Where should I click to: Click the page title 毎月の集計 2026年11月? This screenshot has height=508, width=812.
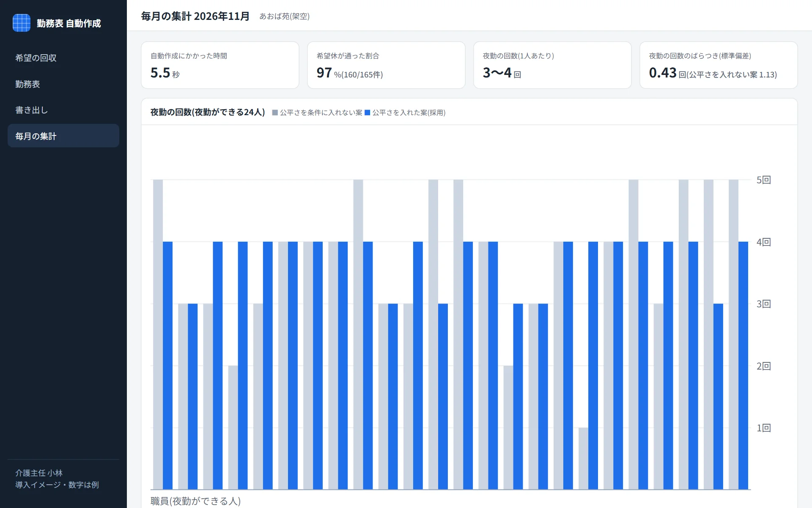click(195, 16)
